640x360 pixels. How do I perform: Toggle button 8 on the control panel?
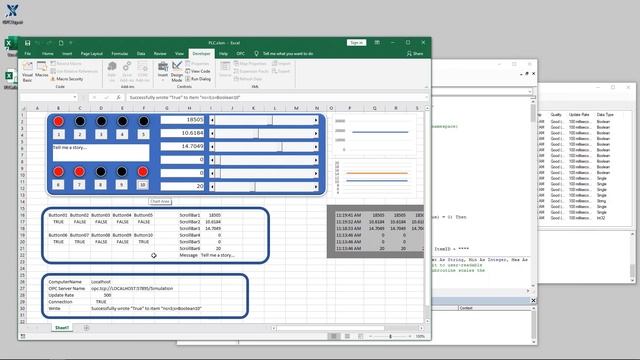click(x=101, y=185)
